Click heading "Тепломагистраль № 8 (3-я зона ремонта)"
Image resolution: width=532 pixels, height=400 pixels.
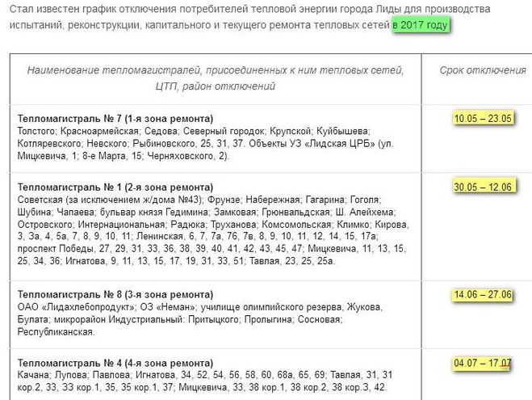pyautogui.click(x=115, y=294)
